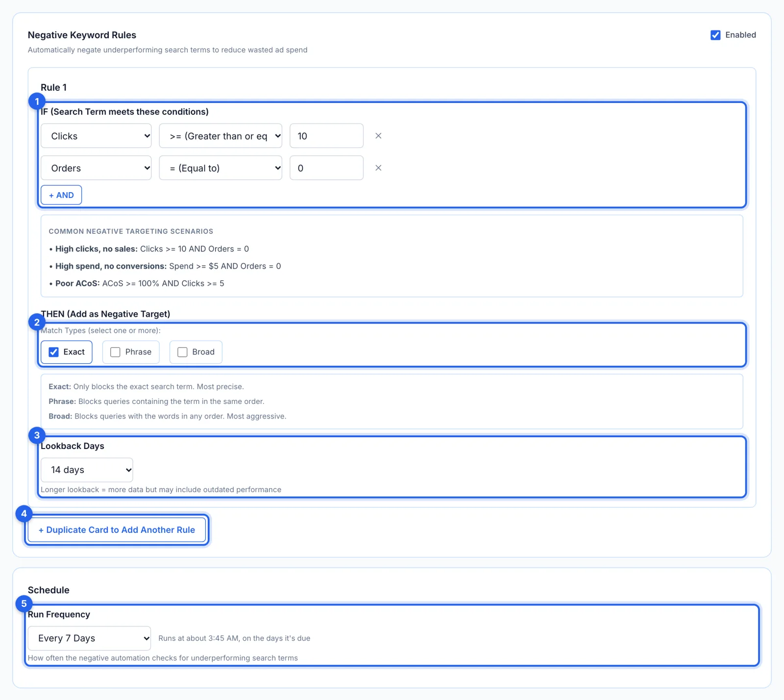Click the Schedule section heading
The height and width of the screenshot is (700, 784).
[x=49, y=590]
